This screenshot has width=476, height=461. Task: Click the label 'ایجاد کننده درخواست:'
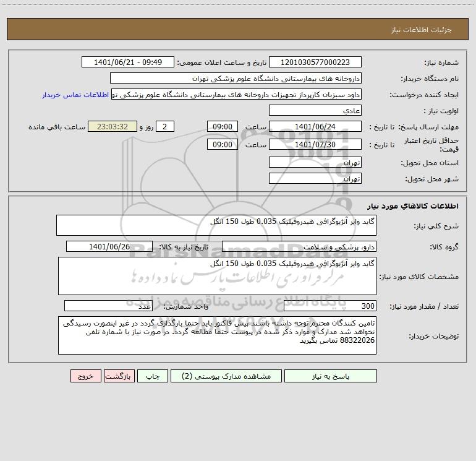tap(424, 95)
